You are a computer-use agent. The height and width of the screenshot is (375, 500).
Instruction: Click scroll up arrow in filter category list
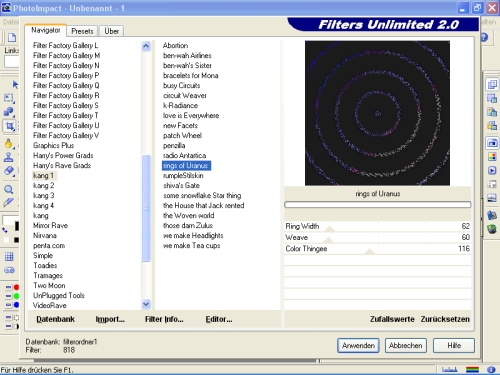[146, 46]
